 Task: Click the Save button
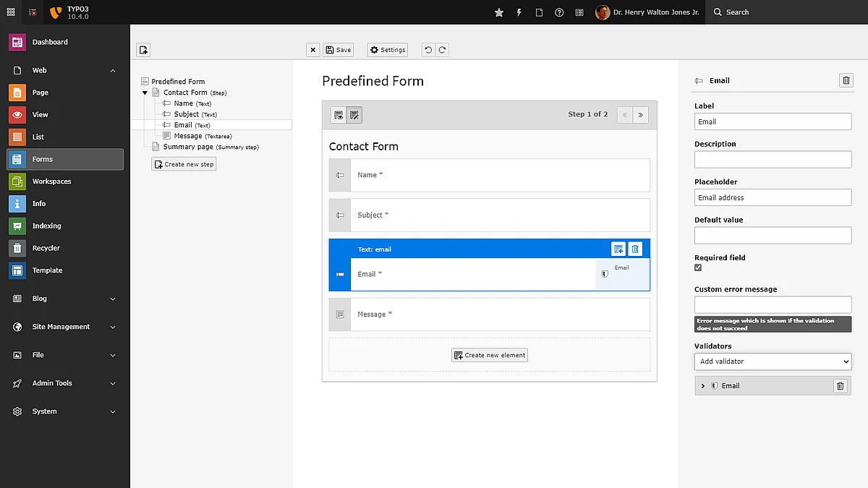pyautogui.click(x=339, y=50)
